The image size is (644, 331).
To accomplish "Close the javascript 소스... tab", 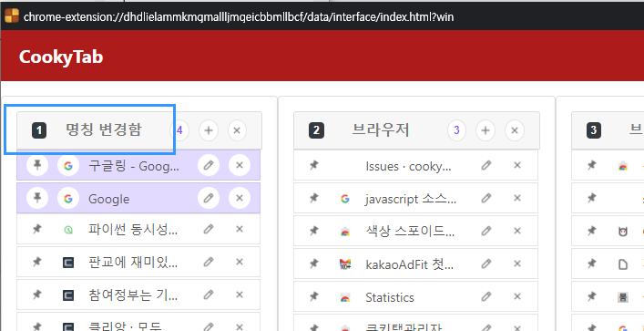I will pos(517,199).
